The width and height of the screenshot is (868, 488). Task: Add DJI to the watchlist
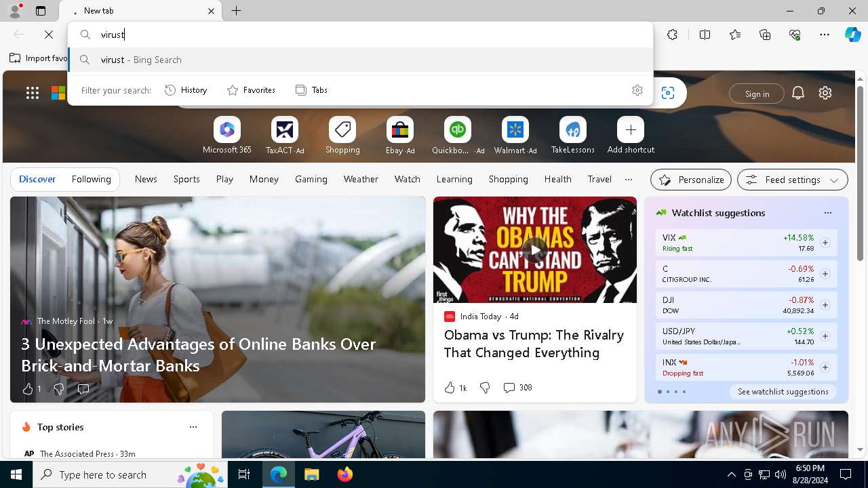coord(825,305)
